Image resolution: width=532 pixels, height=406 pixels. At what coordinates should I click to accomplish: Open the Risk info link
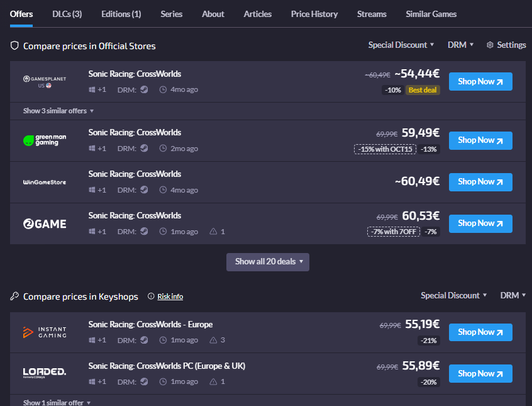[x=170, y=296]
